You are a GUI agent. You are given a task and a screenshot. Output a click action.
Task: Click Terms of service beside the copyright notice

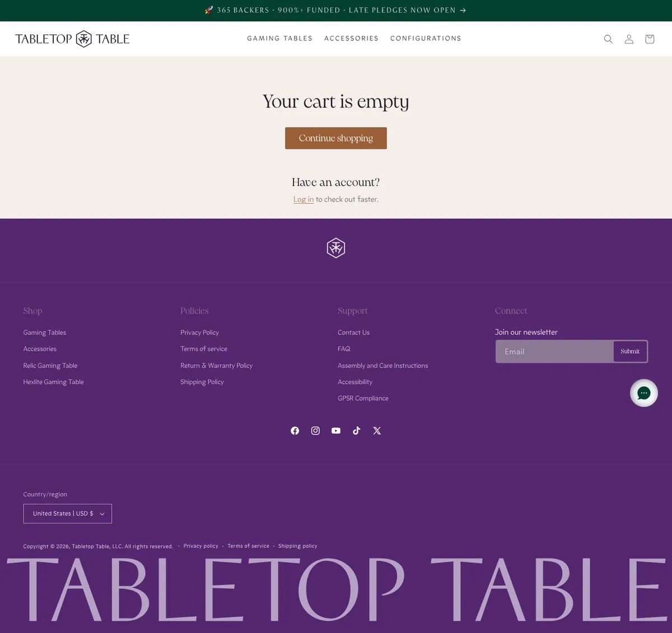click(248, 546)
